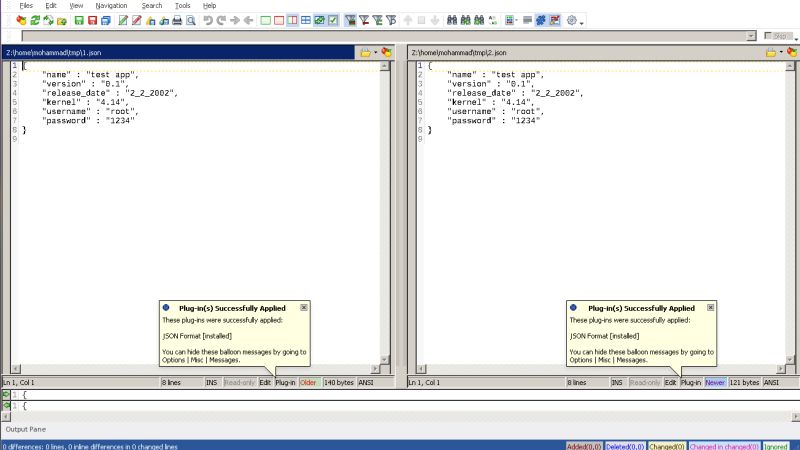The width and height of the screenshot is (800, 450).
Task: Expand the long combo box below toolbar
Action: coord(751,36)
